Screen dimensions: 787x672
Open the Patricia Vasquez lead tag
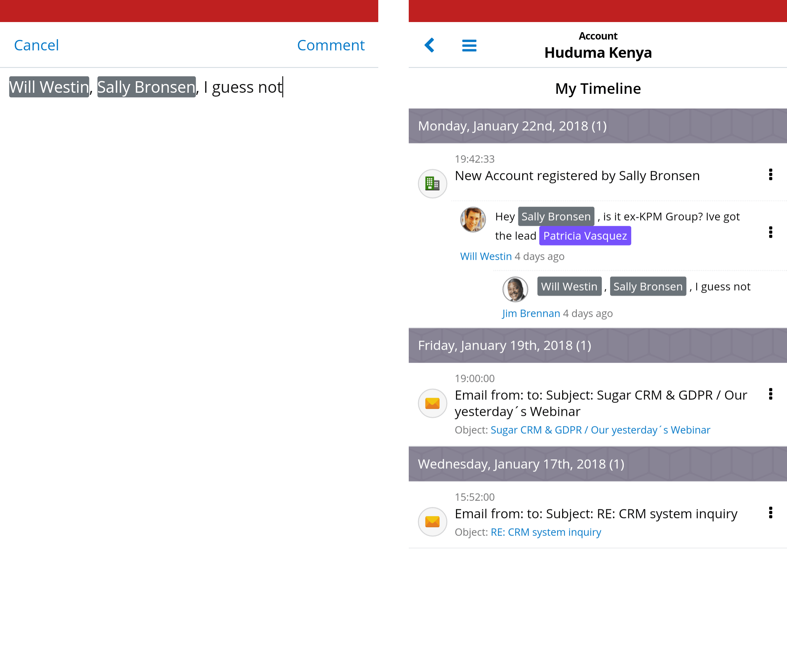click(x=585, y=236)
